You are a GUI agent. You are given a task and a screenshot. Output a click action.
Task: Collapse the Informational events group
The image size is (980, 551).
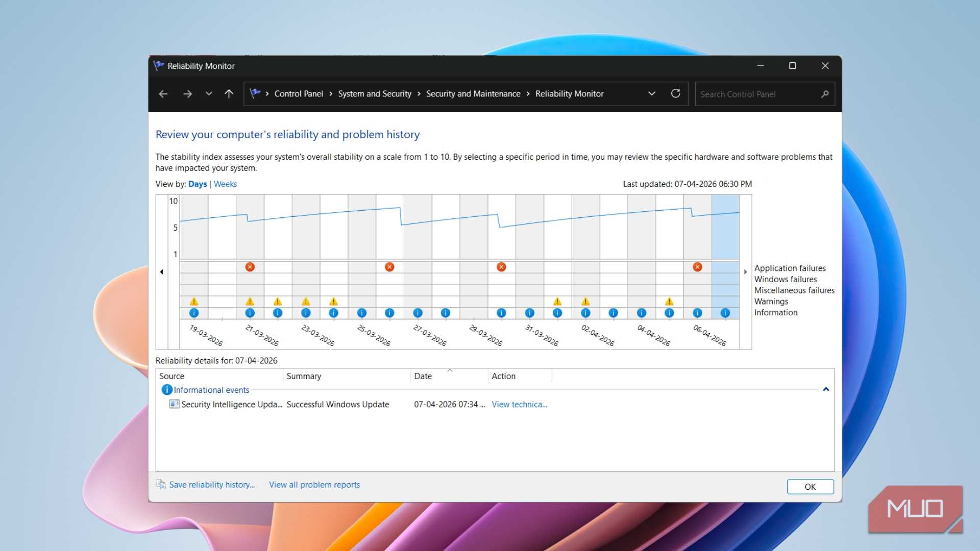[x=826, y=389]
